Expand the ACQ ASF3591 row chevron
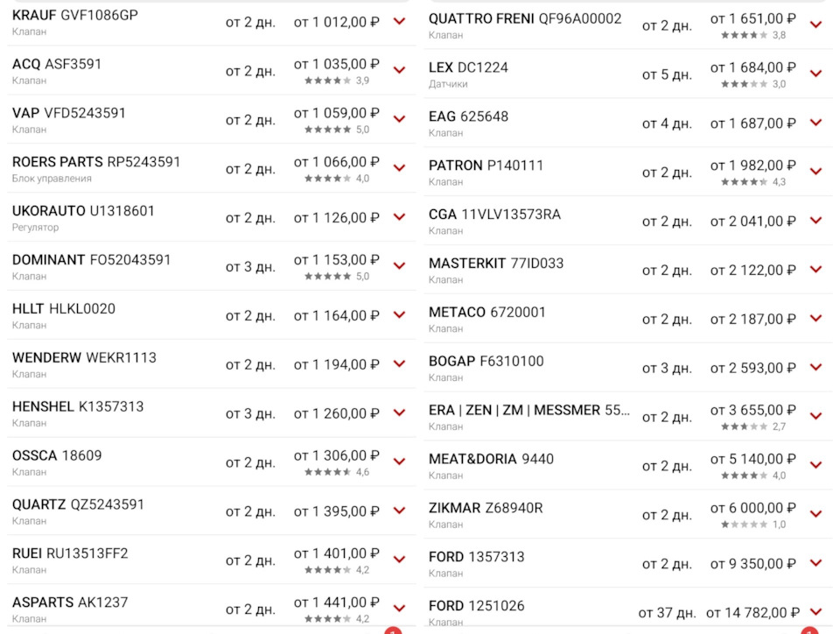The image size is (840, 634). [400, 70]
